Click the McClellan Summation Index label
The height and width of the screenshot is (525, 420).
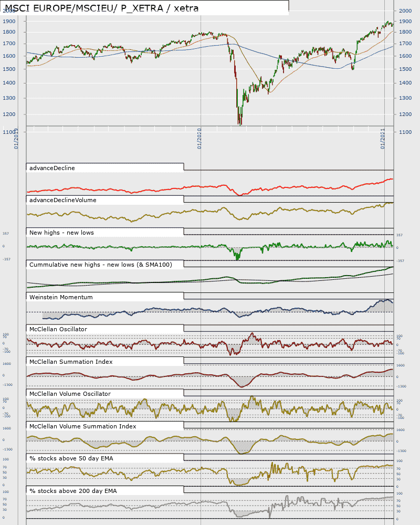point(71,362)
